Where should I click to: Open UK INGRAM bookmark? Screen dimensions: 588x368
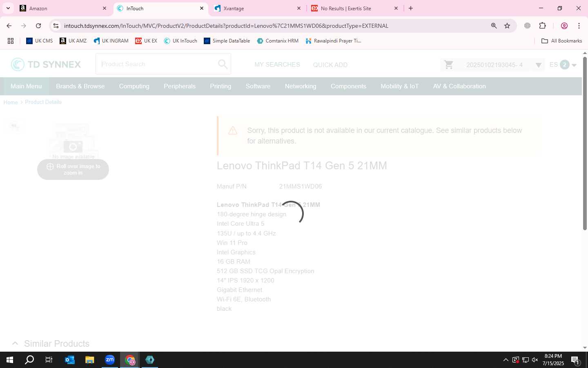(111, 41)
